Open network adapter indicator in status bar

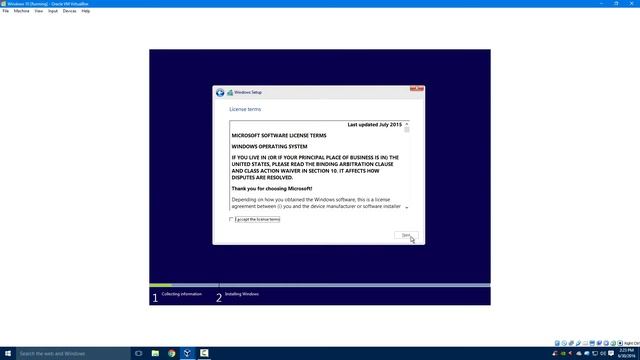(x=571, y=343)
